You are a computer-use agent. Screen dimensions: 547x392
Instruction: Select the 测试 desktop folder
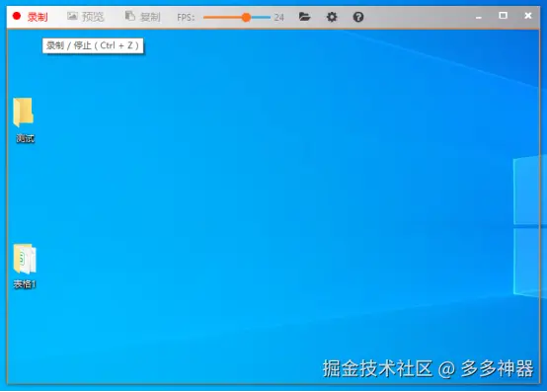tap(25, 119)
